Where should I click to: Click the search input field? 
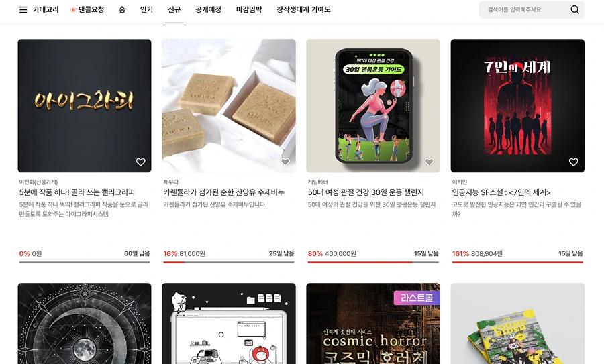[x=525, y=9]
